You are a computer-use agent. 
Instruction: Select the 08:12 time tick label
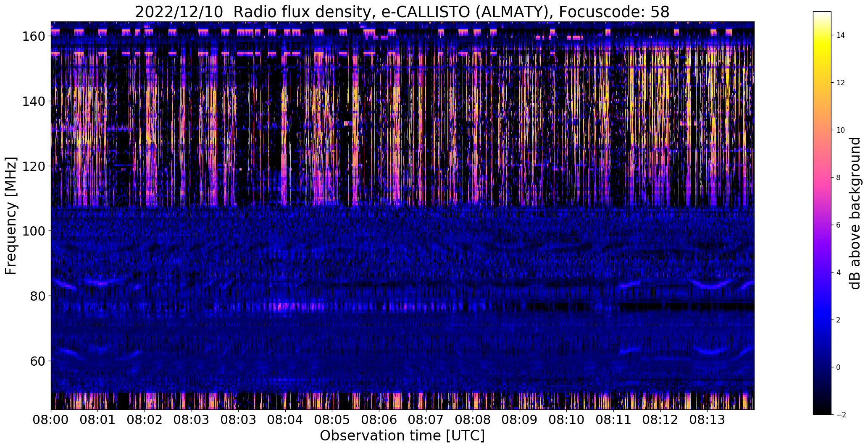660,419
